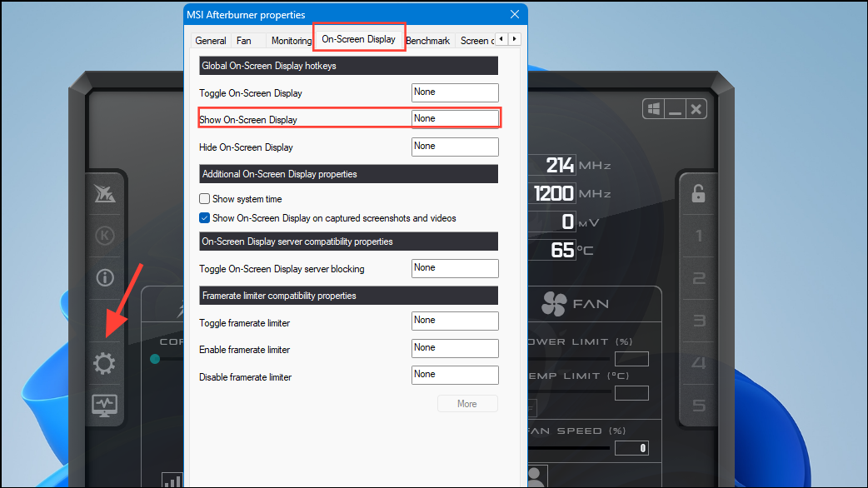The height and width of the screenshot is (488, 868).
Task: Open the Kombustor K icon
Action: [105, 236]
